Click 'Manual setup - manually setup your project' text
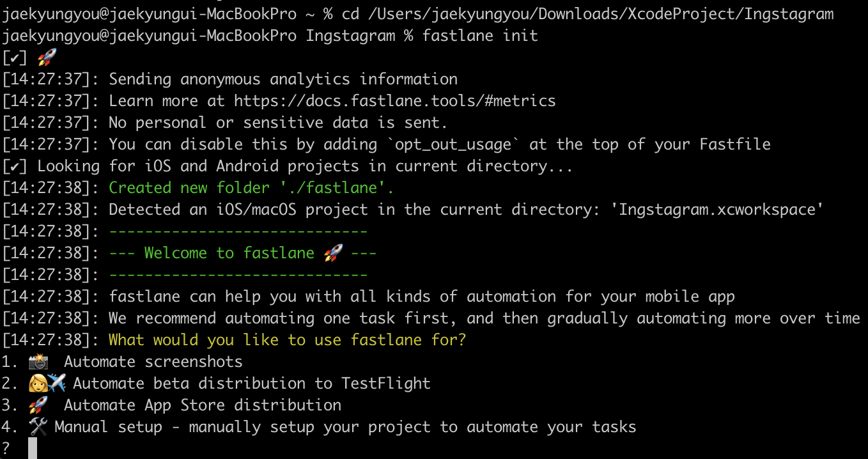The image size is (868, 459). tap(346, 427)
